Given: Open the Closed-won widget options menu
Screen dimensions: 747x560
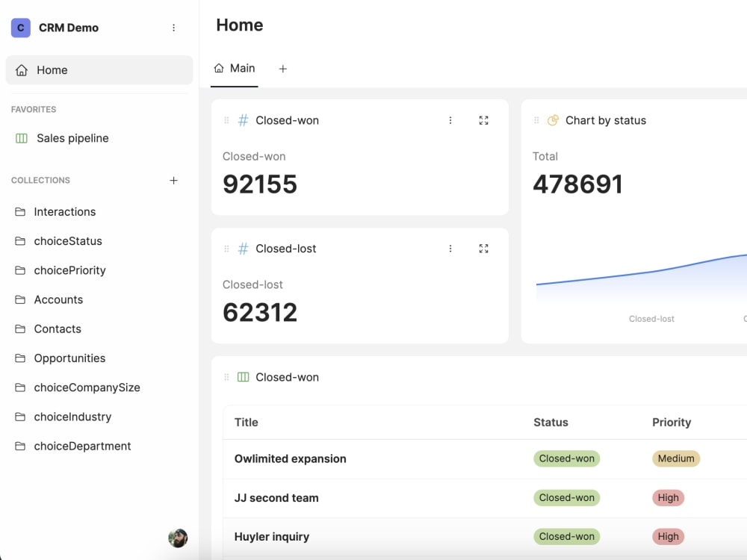Looking at the screenshot, I should [450, 119].
